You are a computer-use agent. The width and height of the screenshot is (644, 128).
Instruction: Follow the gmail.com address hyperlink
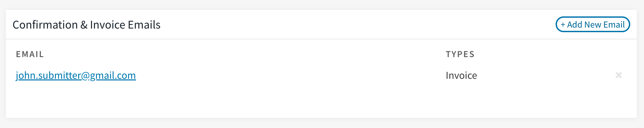pos(76,75)
